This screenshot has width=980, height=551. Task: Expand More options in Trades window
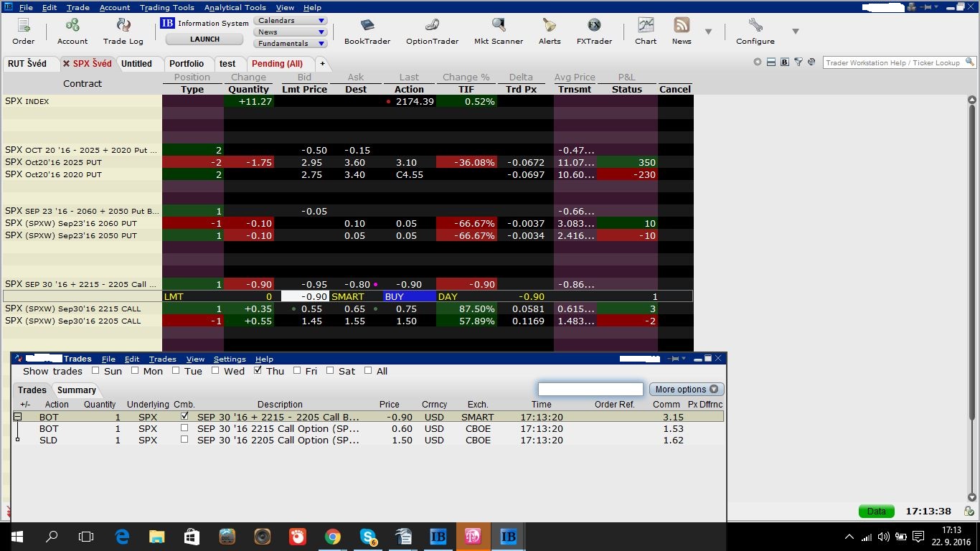click(x=686, y=390)
